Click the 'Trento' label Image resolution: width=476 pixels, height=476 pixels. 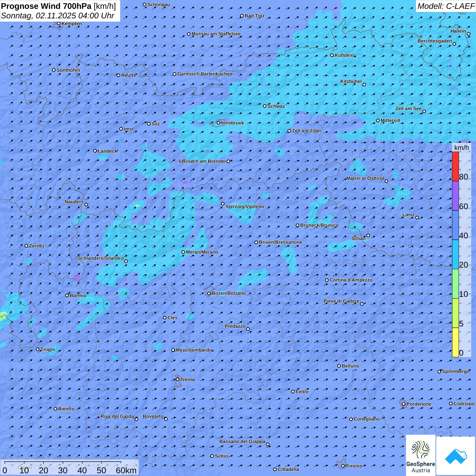point(188,379)
